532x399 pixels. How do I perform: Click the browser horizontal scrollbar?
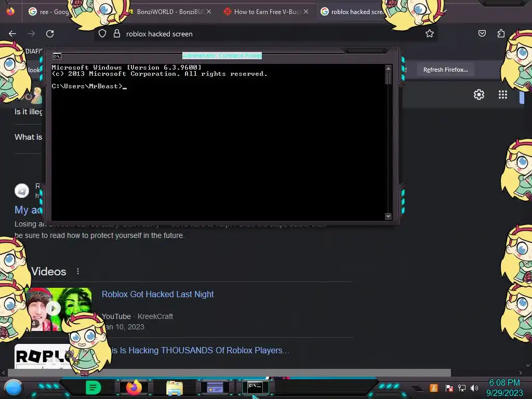(229, 373)
